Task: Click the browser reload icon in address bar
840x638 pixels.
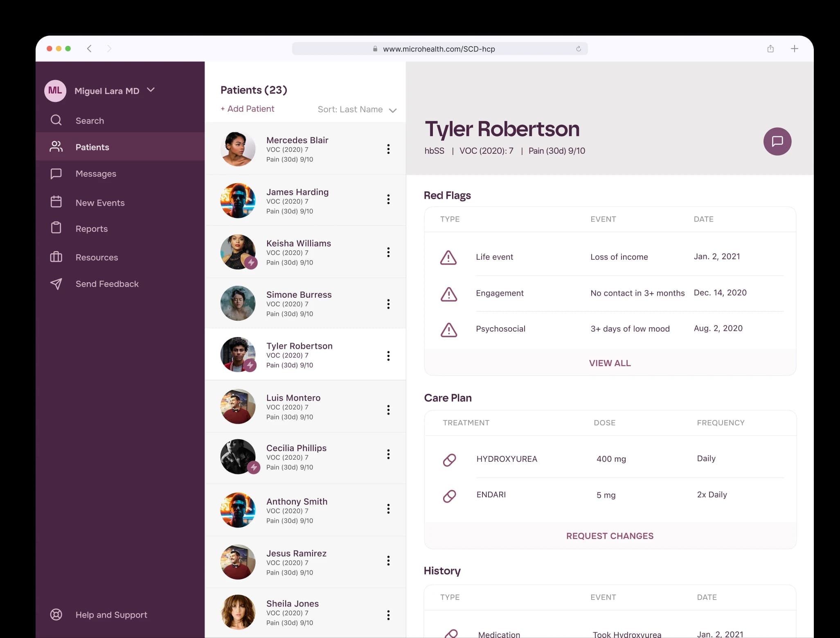Action: [x=578, y=49]
